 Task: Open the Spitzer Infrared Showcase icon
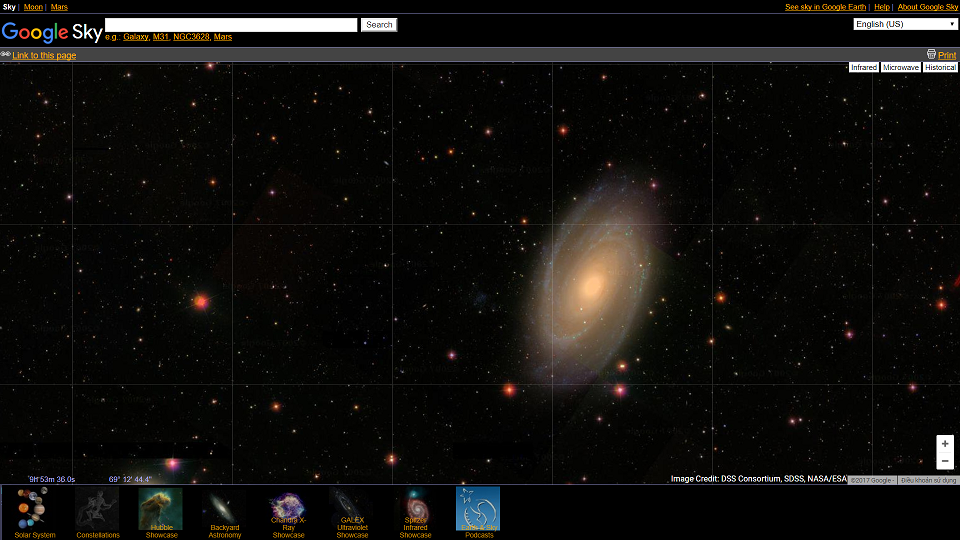[415, 509]
